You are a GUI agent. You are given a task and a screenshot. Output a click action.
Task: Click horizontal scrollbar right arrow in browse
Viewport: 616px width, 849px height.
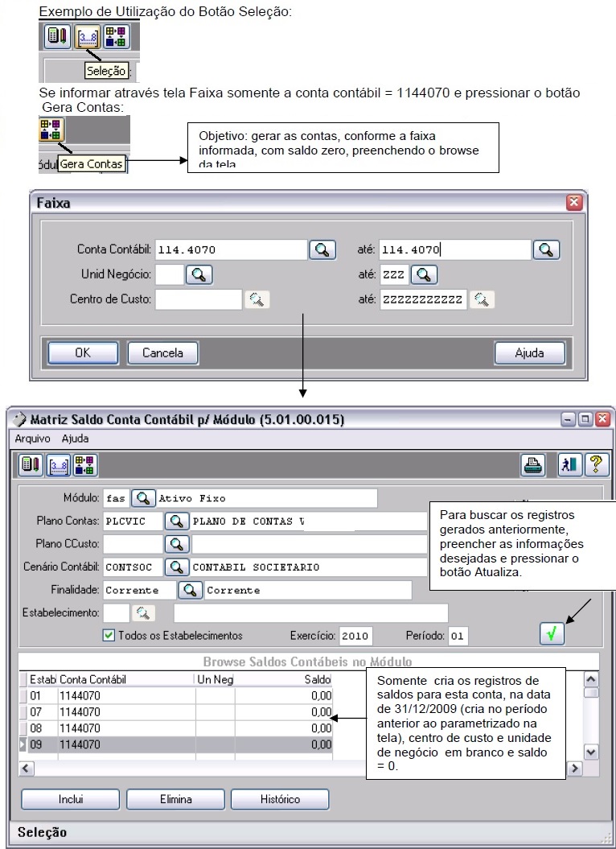coord(575,768)
